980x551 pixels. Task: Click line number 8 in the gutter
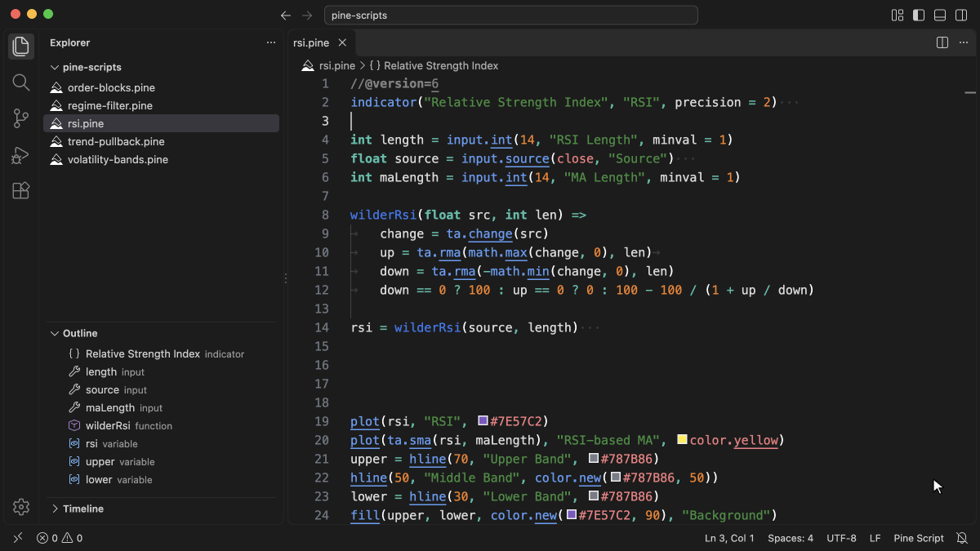325,215
